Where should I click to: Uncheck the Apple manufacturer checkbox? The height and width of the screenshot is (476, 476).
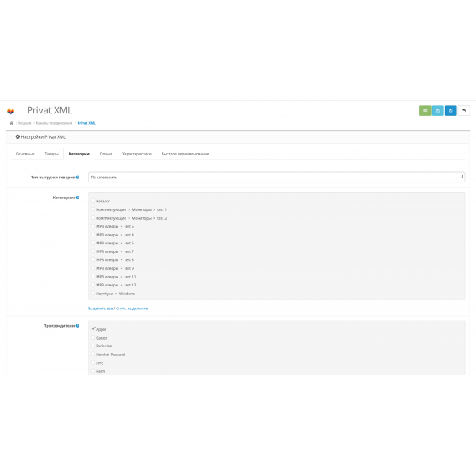[93, 328]
